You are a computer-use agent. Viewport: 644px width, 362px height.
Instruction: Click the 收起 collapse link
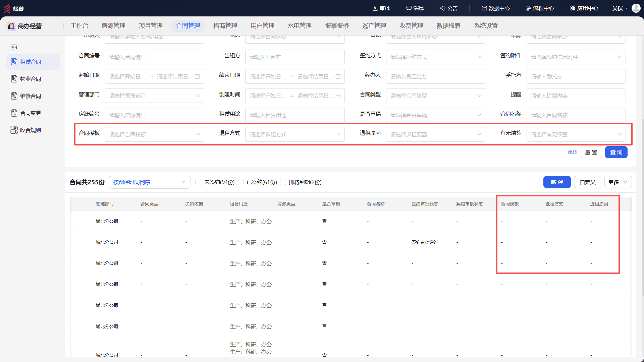click(572, 152)
